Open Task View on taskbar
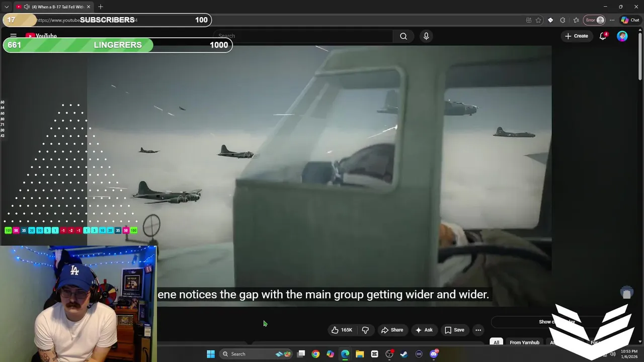The image size is (644, 362). coord(301,354)
